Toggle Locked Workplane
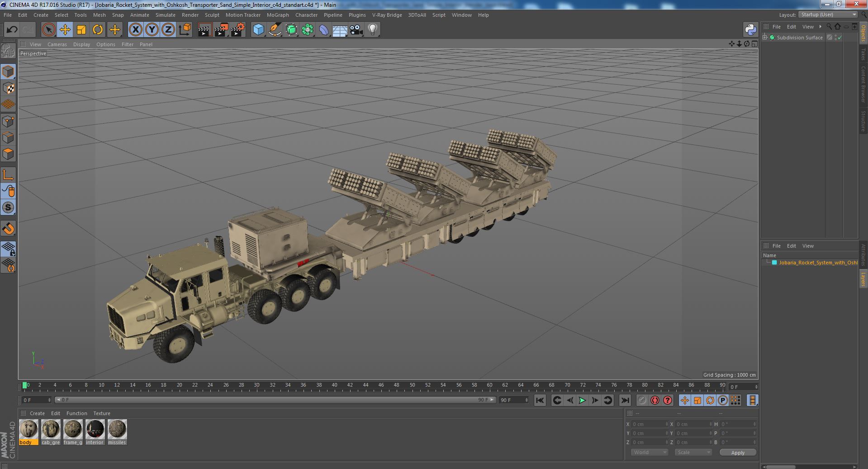 pyautogui.click(x=8, y=249)
